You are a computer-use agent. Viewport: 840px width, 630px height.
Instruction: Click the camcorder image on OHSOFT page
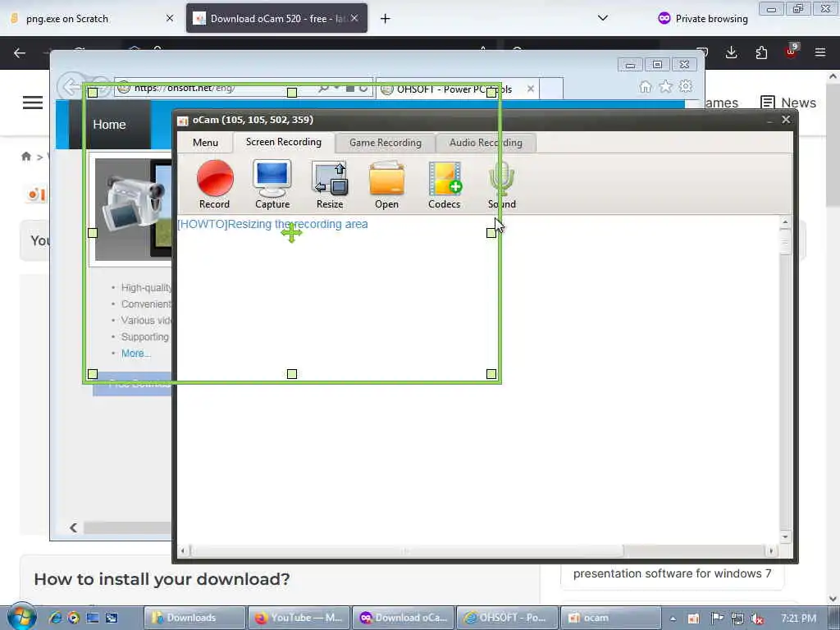[134, 208]
